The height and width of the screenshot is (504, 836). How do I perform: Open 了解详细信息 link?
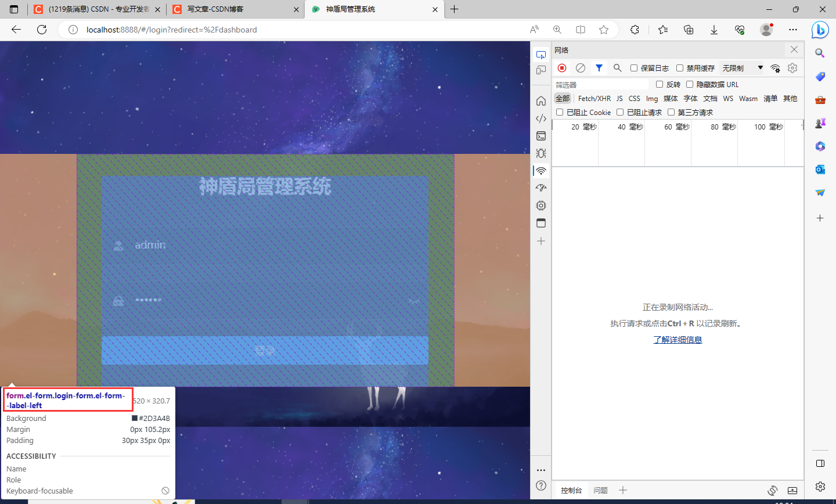click(678, 340)
